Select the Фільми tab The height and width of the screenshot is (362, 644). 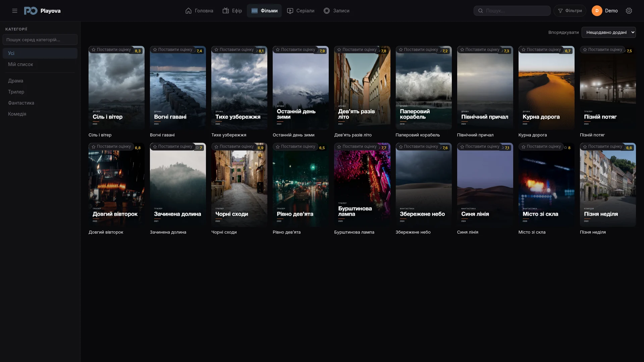[x=264, y=11]
